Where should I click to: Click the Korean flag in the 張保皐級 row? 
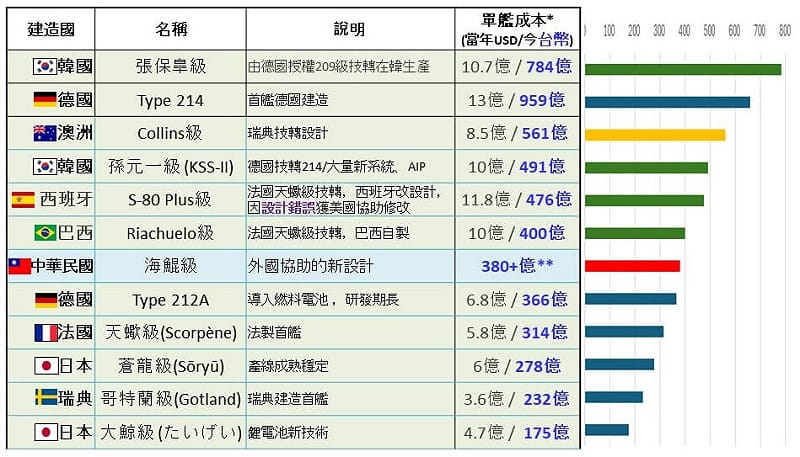(44, 67)
